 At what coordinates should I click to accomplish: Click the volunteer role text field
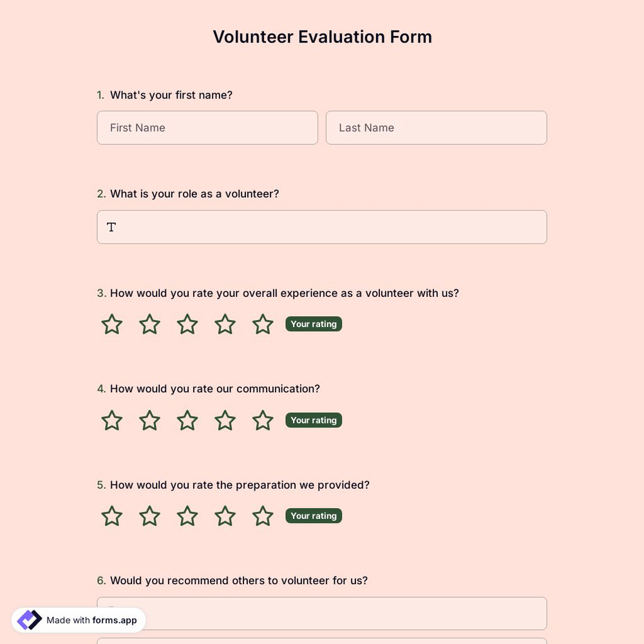coord(322,227)
